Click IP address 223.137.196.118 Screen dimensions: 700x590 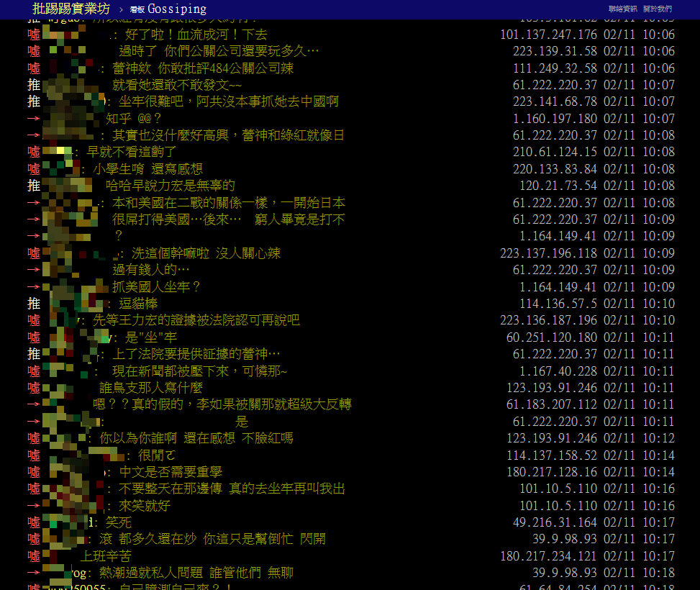[x=548, y=253]
